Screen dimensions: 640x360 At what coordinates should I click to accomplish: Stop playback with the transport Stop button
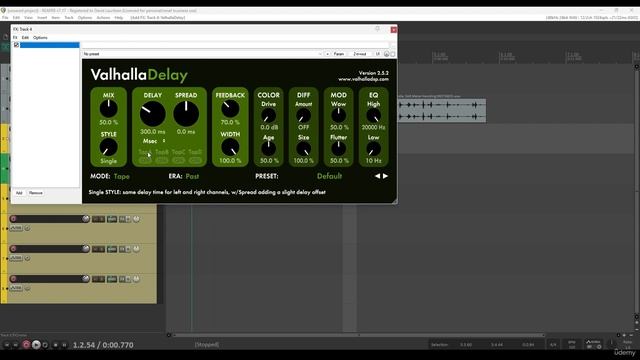(56, 345)
